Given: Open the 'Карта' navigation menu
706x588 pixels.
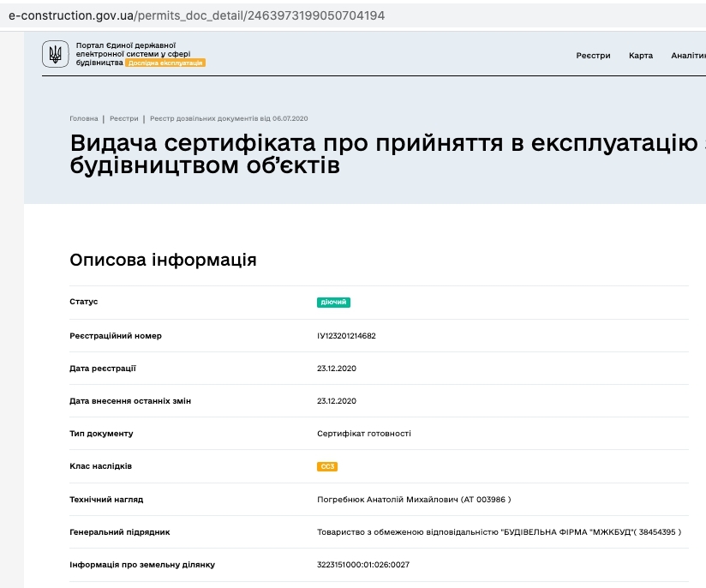Looking at the screenshot, I should (x=641, y=56).
